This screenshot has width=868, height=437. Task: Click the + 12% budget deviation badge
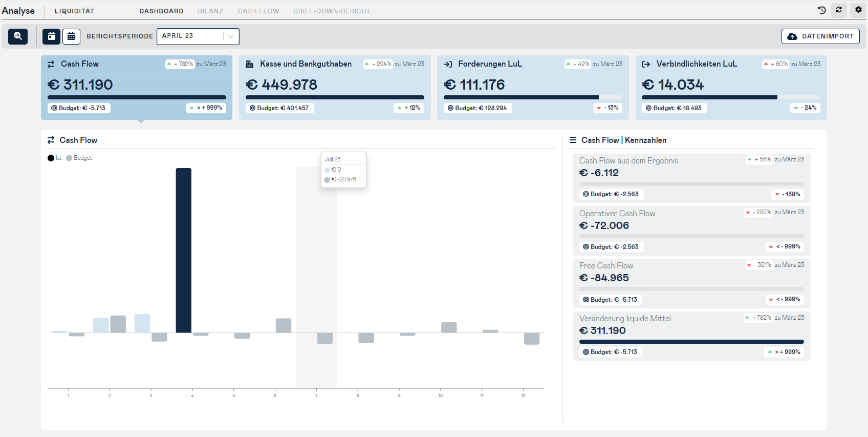409,108
